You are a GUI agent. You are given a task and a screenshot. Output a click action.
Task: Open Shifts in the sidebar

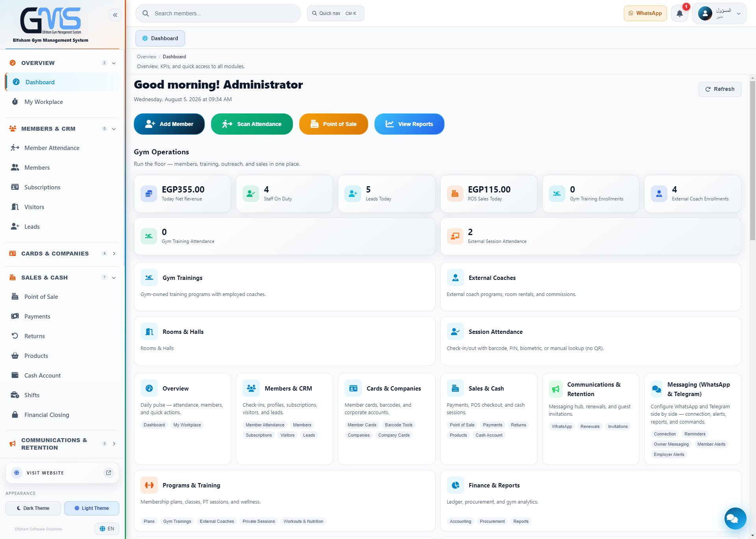tap(63, 395)
